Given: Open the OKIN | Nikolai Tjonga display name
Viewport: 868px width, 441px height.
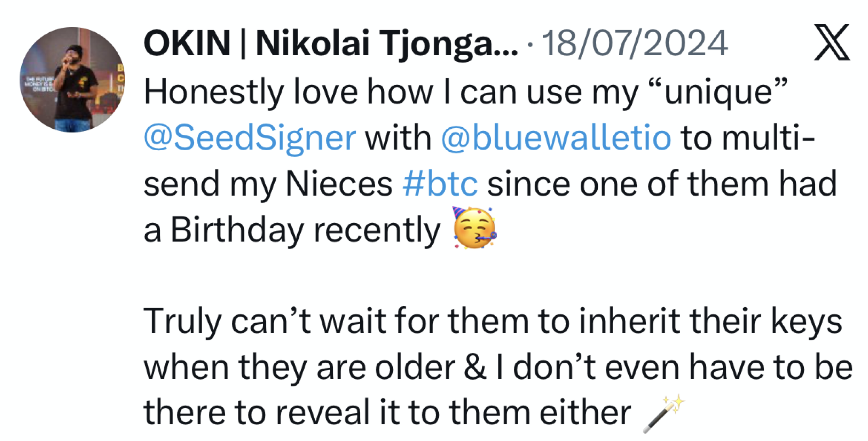Looking at the screenshot, I should [330, 44].
